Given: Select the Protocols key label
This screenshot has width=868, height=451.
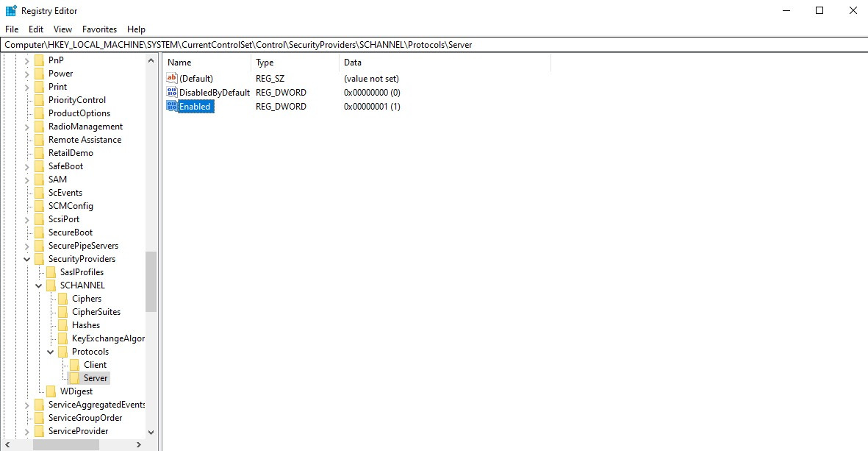Looking at the screenshot, I should (x=90, y=351).
